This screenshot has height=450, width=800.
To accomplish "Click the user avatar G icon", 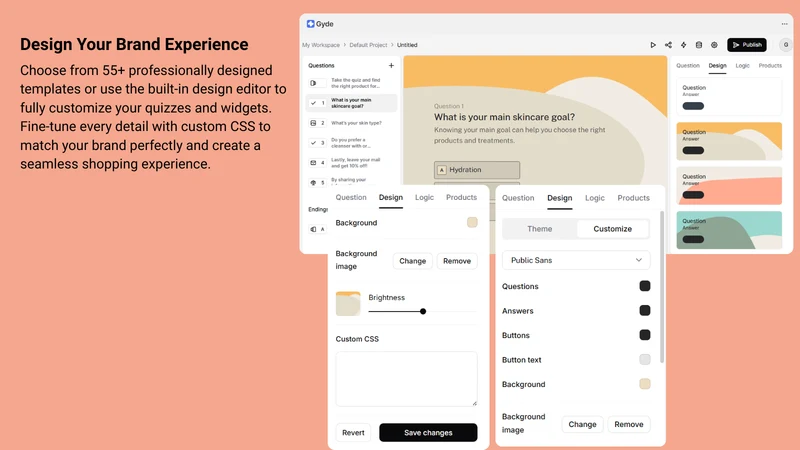I will pyautogui.click(x=786, y=45).
